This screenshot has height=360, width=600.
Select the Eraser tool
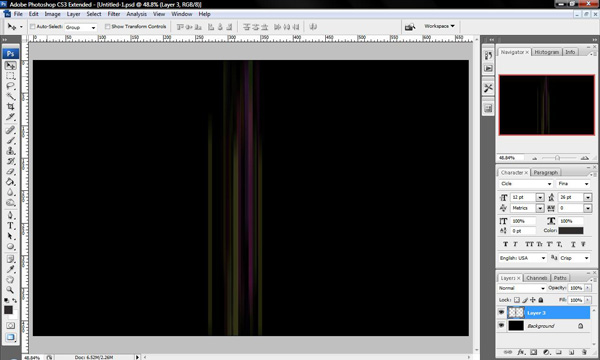[10, 171]
